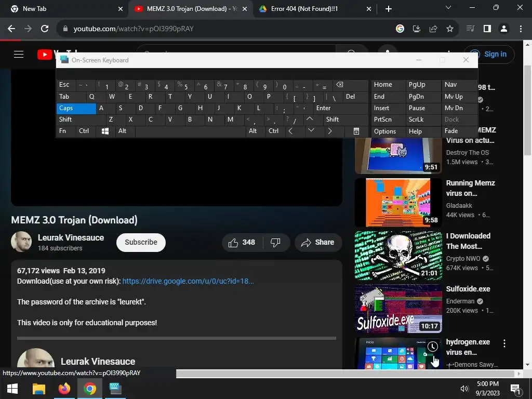Click the Share button under the video
Viewport: 532px width, 399px height.
(318, 242)
